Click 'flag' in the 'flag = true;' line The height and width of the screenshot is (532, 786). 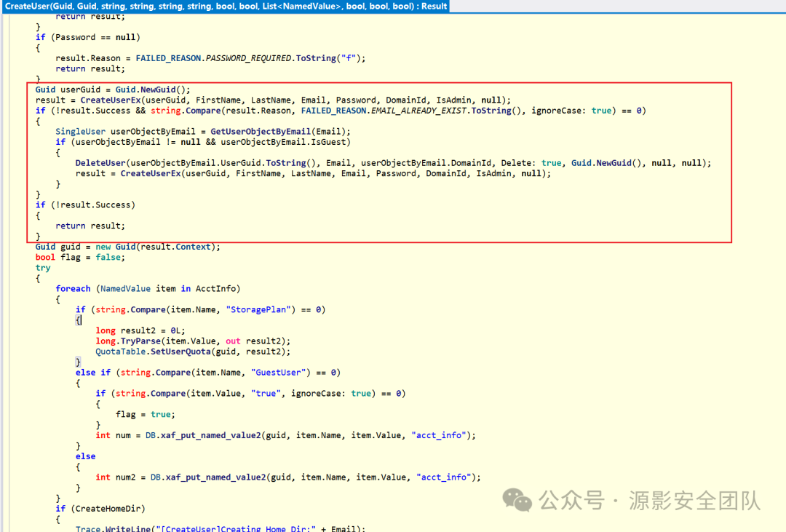coord(125,415)
